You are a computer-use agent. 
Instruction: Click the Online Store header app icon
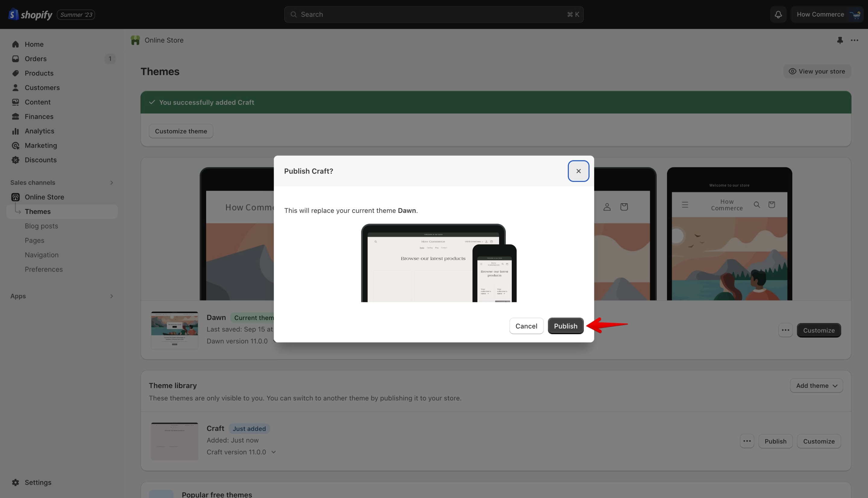(135, 40)
